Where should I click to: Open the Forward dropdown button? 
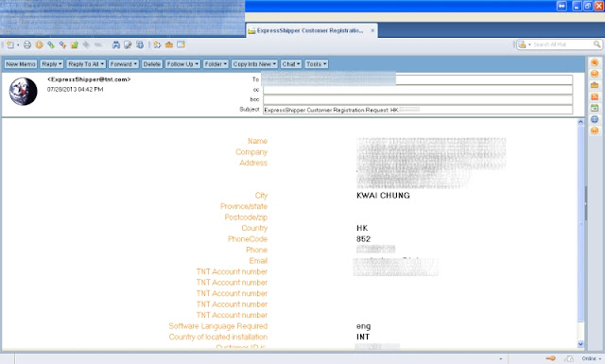(124, 64)
